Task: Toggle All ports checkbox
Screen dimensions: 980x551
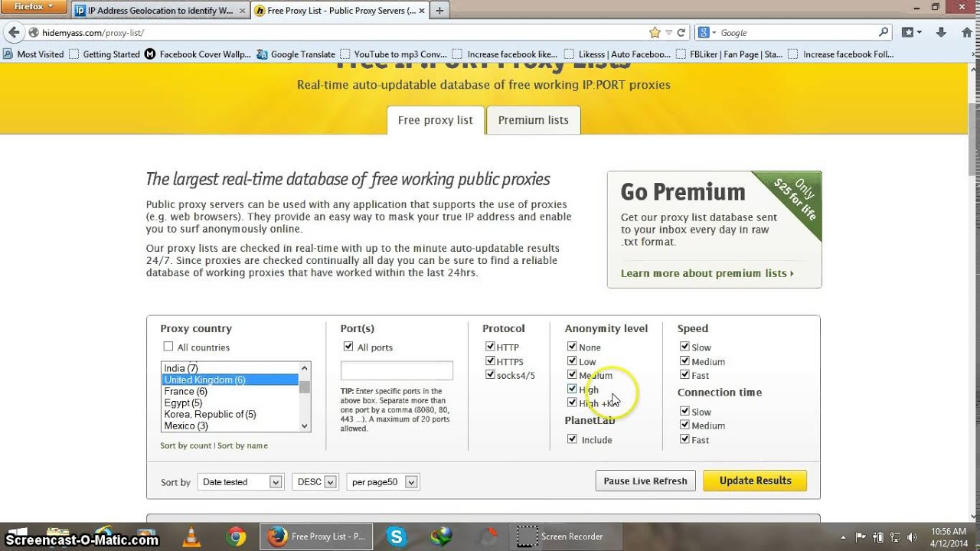Action: 349,347
